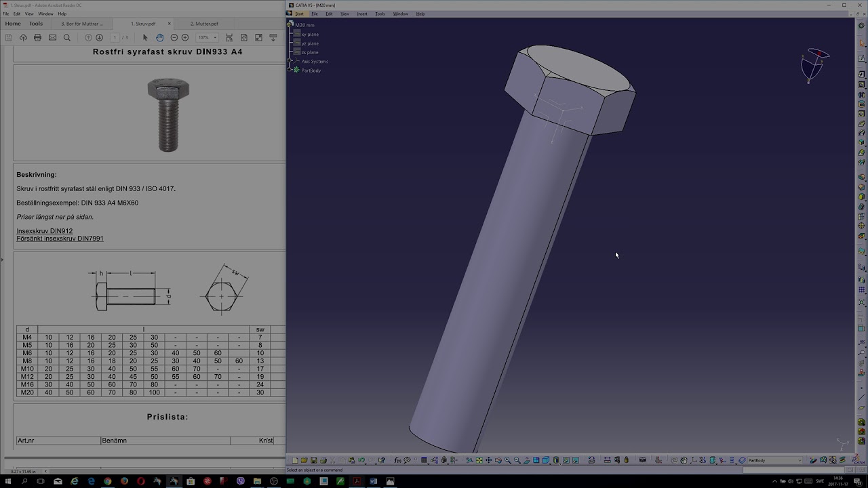Open the File menu in Acrobat Reader

click(6, 14)
